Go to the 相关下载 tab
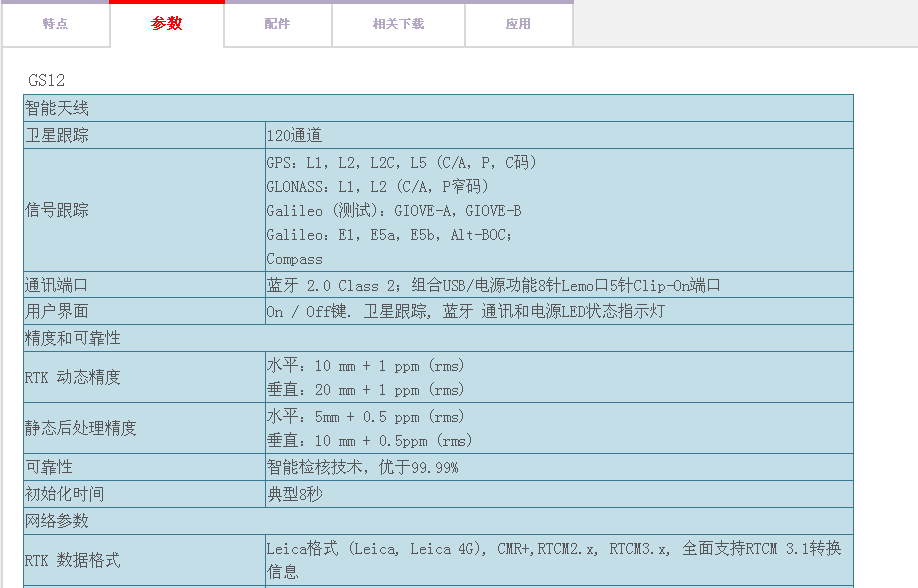Viewport: 918px width, 588px height. click(x=398, y=24)
